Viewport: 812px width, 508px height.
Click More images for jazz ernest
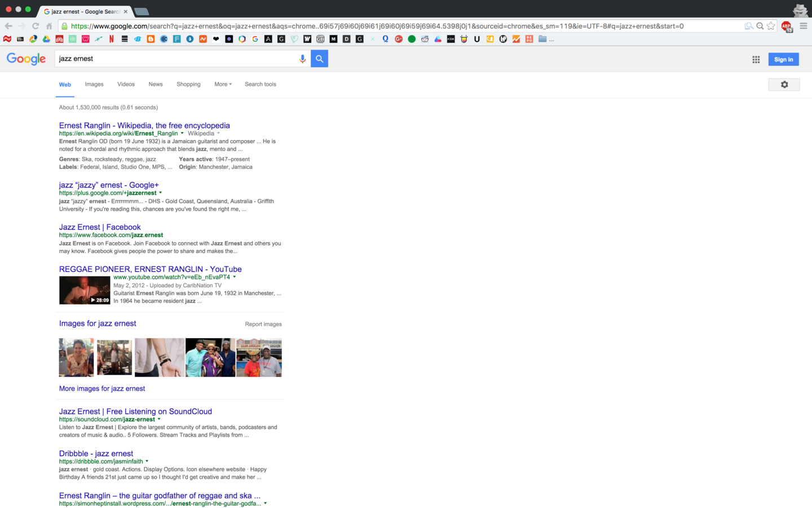point(102,388)
